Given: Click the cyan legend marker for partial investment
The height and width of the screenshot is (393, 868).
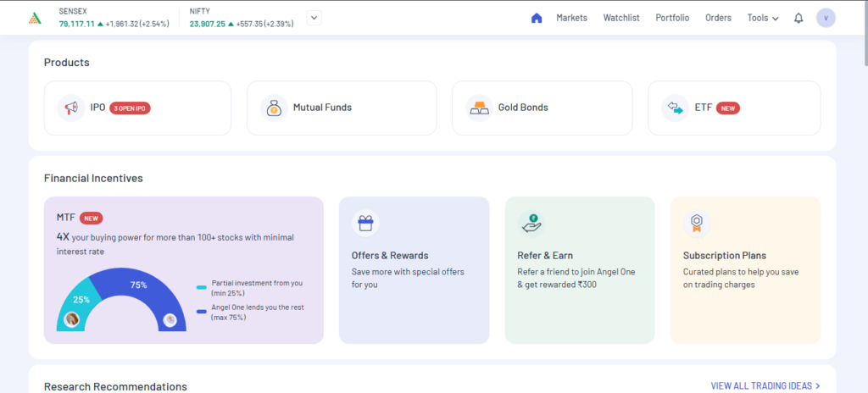Looking at the screenshot, I should coord(202,288).
